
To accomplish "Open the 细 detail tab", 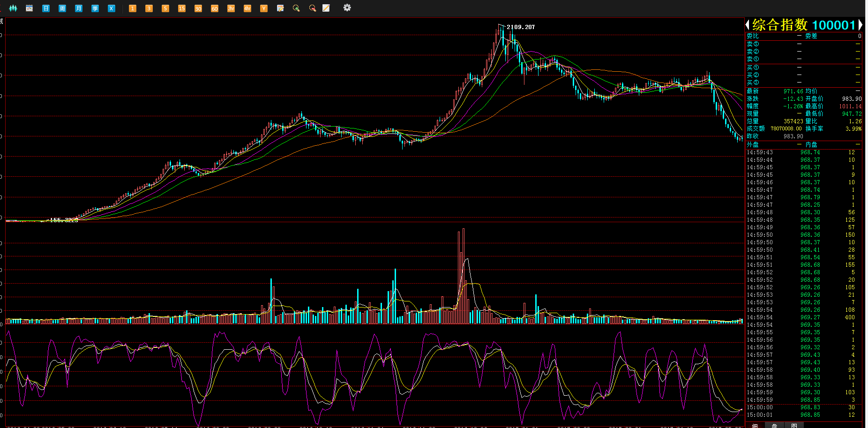I will 755,425.
